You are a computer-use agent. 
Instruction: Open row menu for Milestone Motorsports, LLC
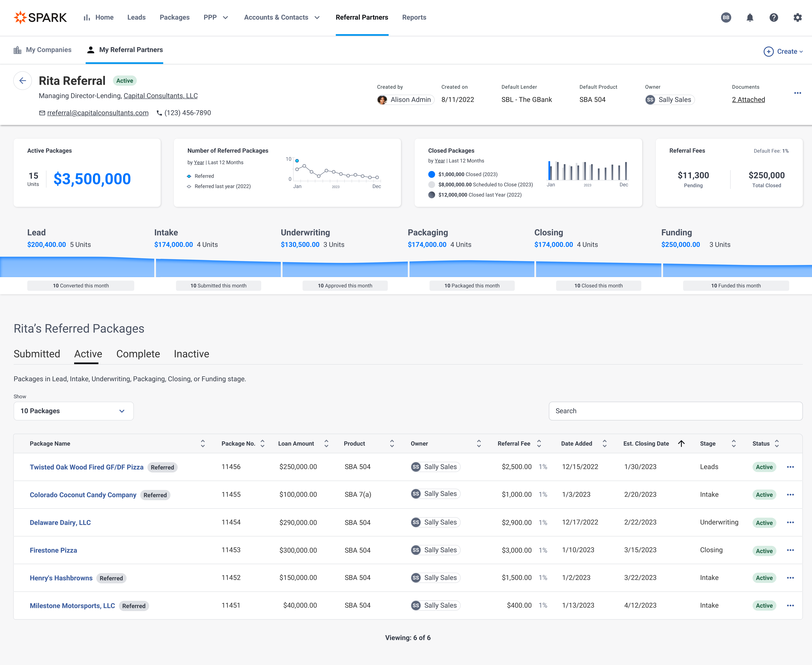[790, 606]
